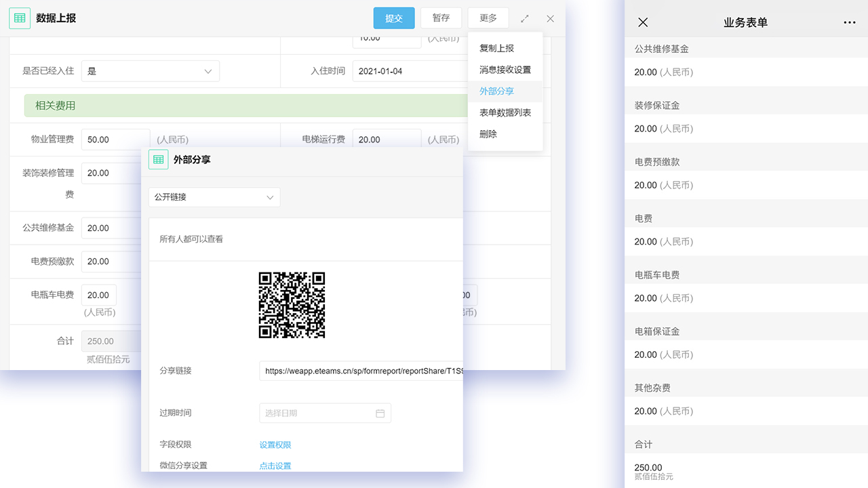Click the 暂存 button
The height and width of the screenshot is (488, 868).
[x=441, y=18]
